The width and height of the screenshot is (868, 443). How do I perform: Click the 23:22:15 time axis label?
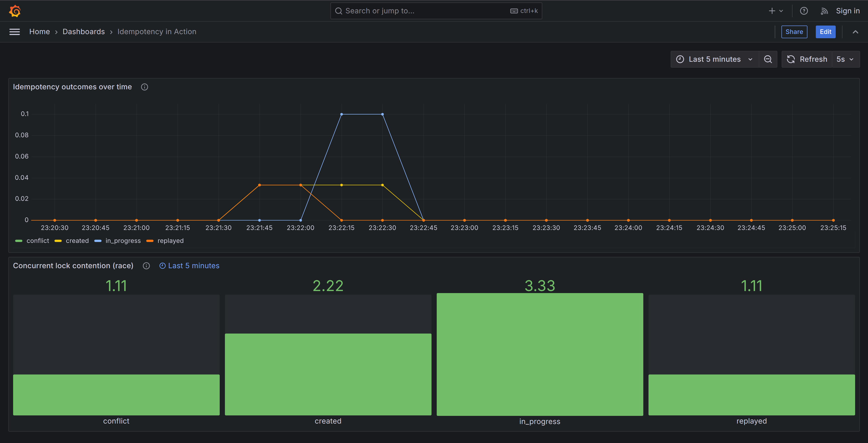[x=341, y=227]
